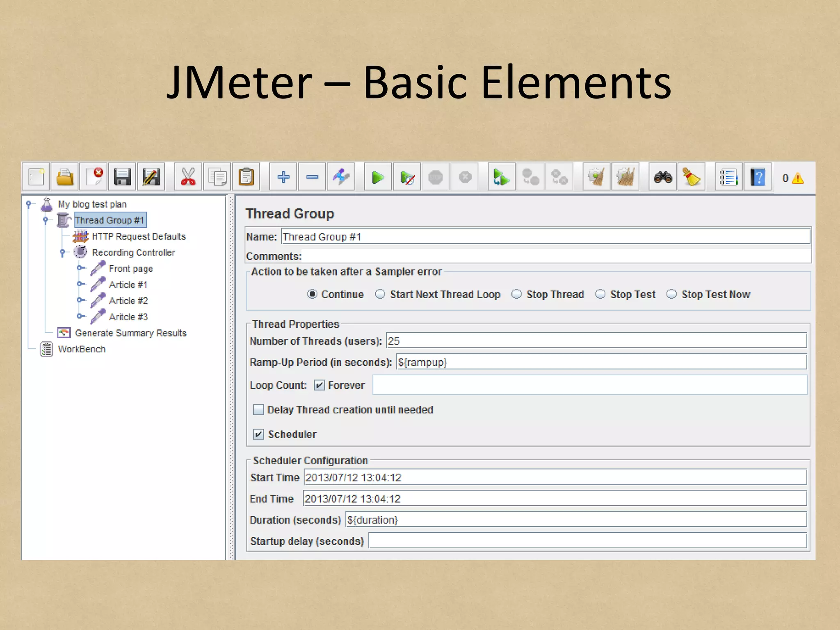Click the New test plan toolbar icon
Image resolution: width=840 pixels, height=630 pixels.
pos(37,177)
